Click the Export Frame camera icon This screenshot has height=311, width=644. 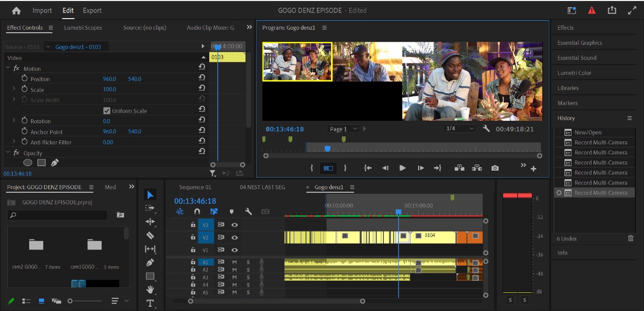(x=495, y=168)
